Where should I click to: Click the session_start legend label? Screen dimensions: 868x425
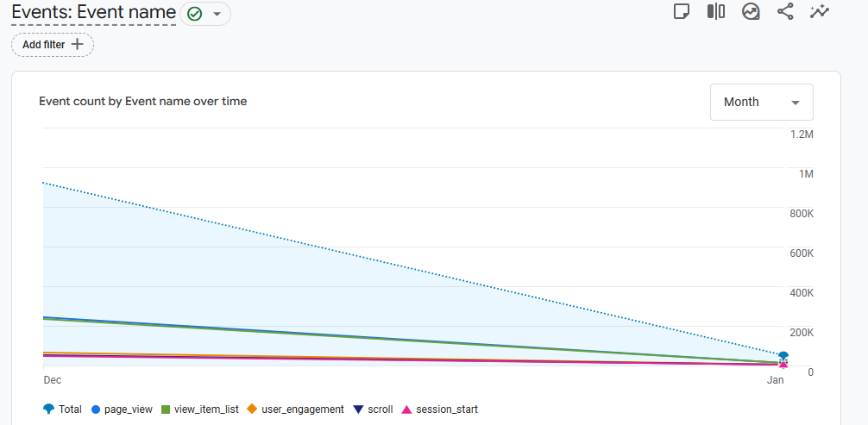pos(446,409)
